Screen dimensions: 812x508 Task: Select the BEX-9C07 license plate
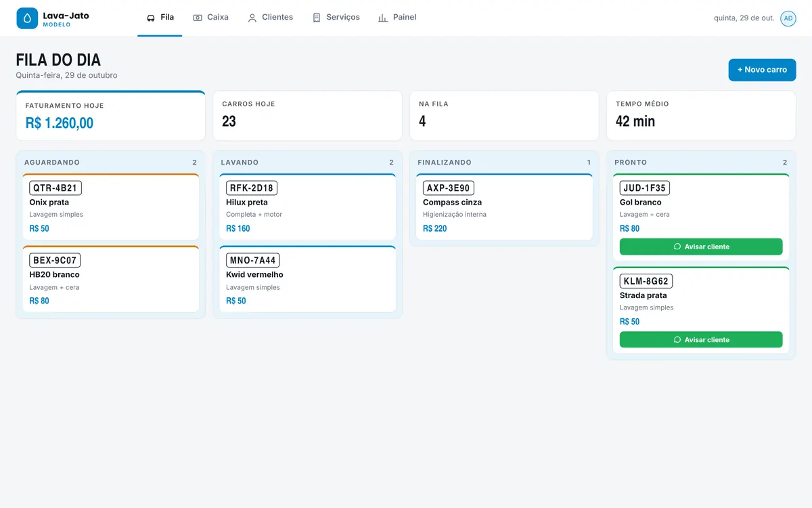click(x=55, y=260)
